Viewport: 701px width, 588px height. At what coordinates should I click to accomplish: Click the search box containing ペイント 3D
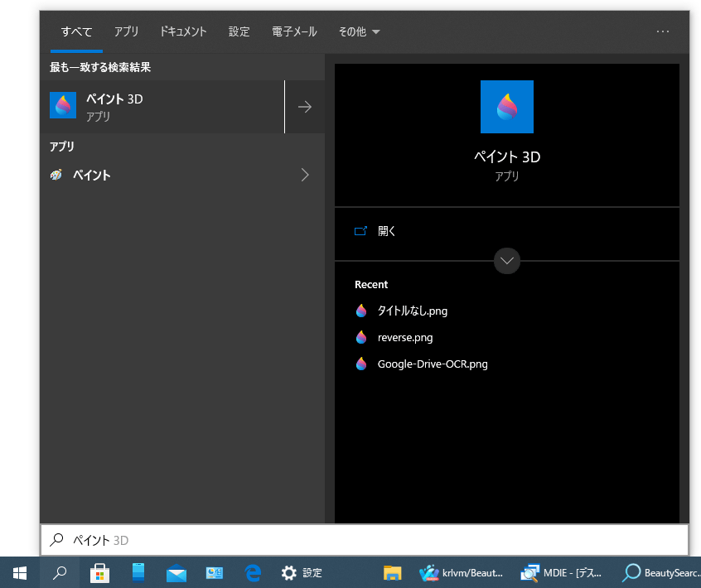(x=365, y=540)
